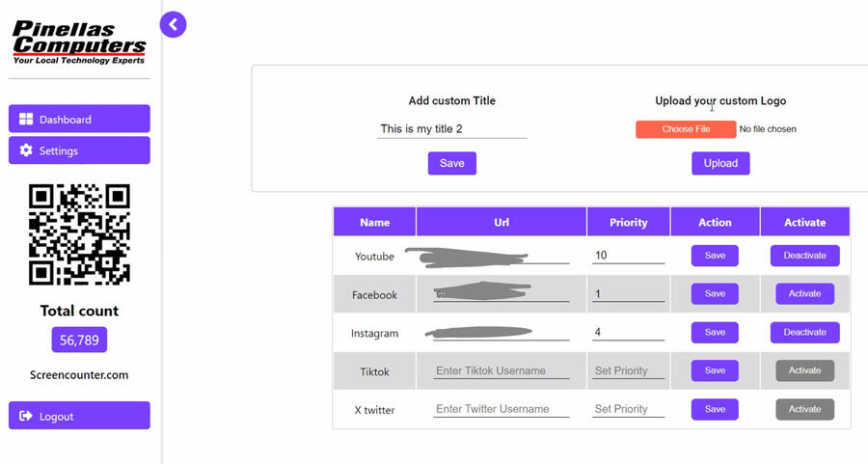Focus the custom title text field
The height and width of the screenshot is (464, 868).
pyautogui.click(x=451, y=128)
